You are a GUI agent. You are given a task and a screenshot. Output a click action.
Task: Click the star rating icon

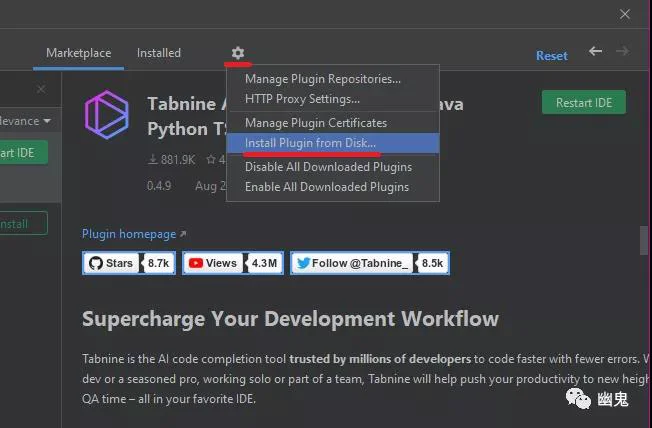(211, 159)
